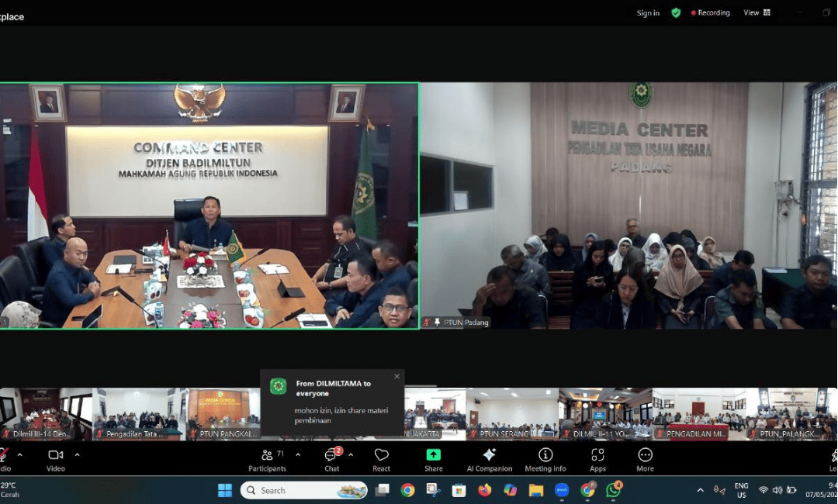Click the Windows Search input field
838x504 pixels.
pyautogui.click(x=303, y=490)
